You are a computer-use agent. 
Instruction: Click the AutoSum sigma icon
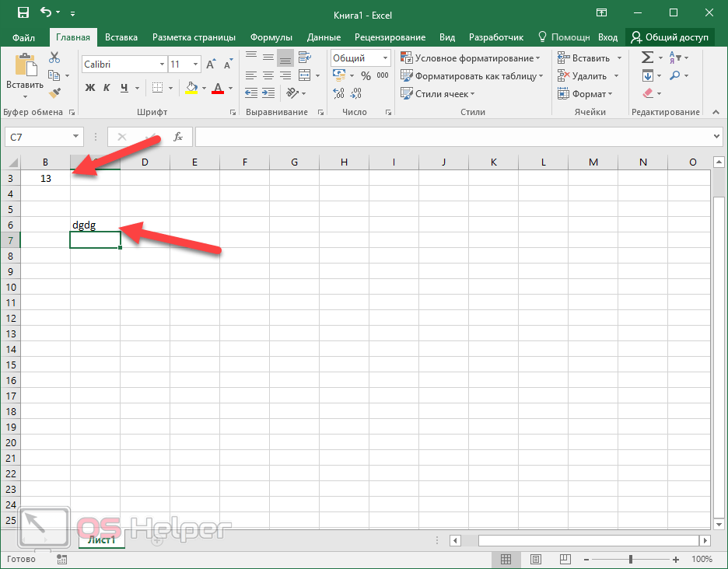pyautogui.click(x=646, y=58)
